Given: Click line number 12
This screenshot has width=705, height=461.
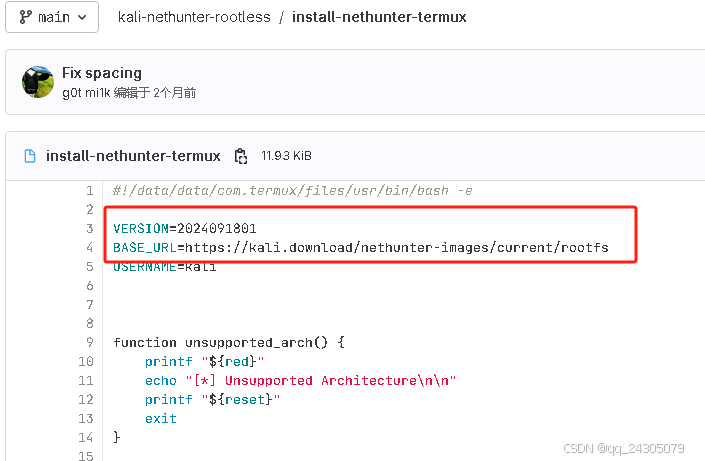Looking at the screenshot, I should coord(86,399).
